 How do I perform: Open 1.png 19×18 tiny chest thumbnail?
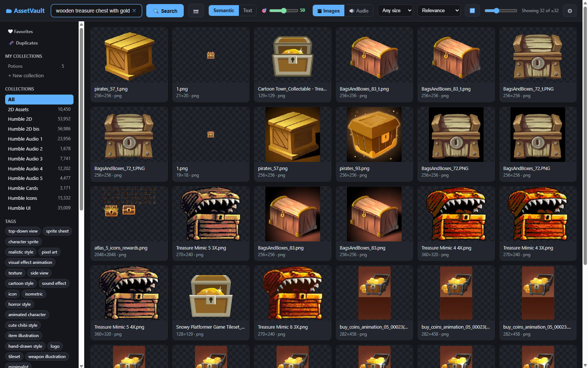tap(211, 134)
